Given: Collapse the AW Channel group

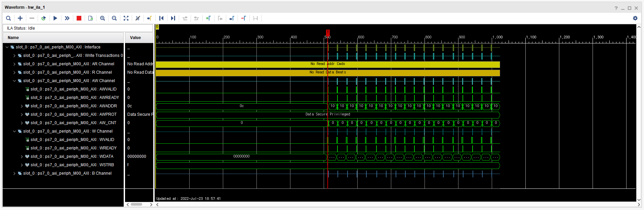Looking at the screenshot, I should 14,81.
